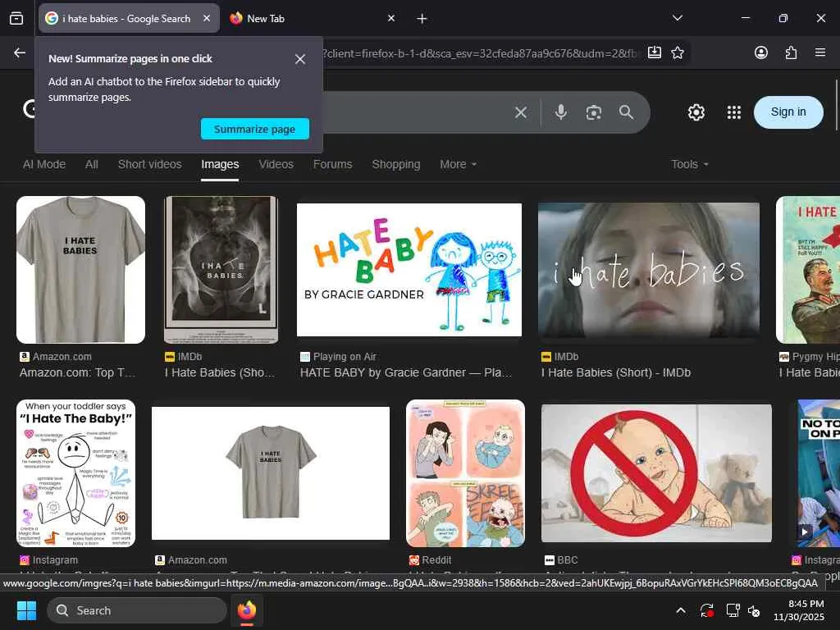Dismiss the Summarize pages popup

point(300,59)
